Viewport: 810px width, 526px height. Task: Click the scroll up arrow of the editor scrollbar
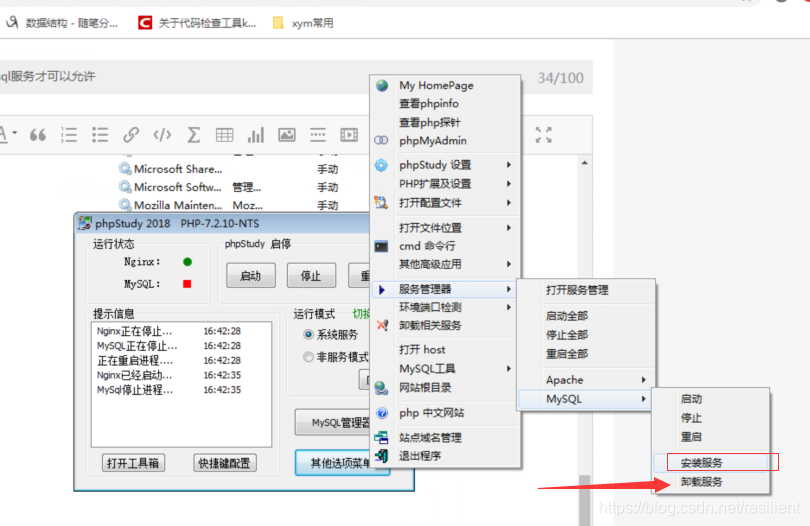click(584, 163)
